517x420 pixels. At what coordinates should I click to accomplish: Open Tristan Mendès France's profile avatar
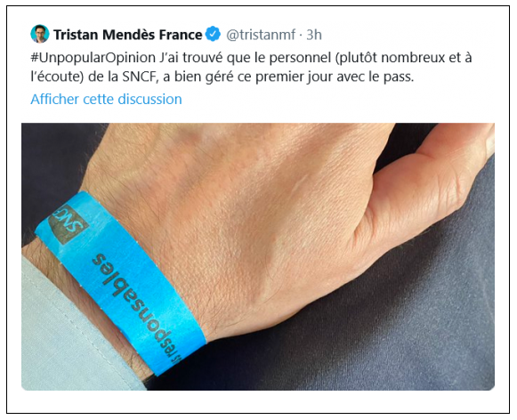40,34
